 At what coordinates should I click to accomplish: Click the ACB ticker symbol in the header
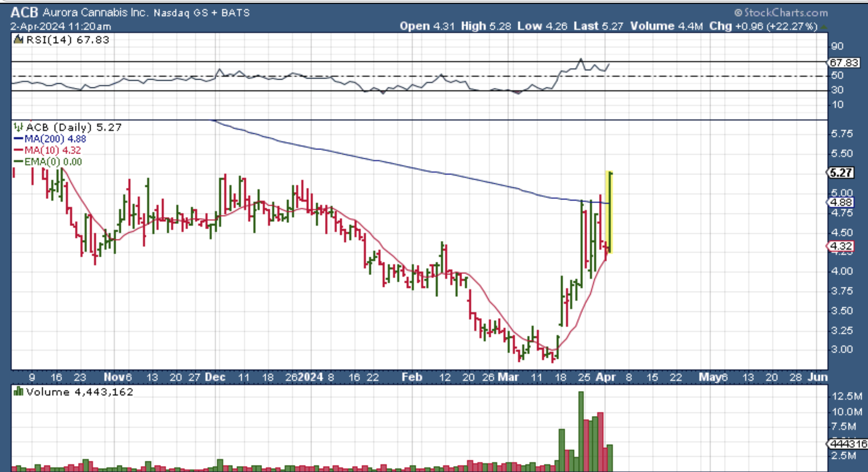click(x=25, y=12)
